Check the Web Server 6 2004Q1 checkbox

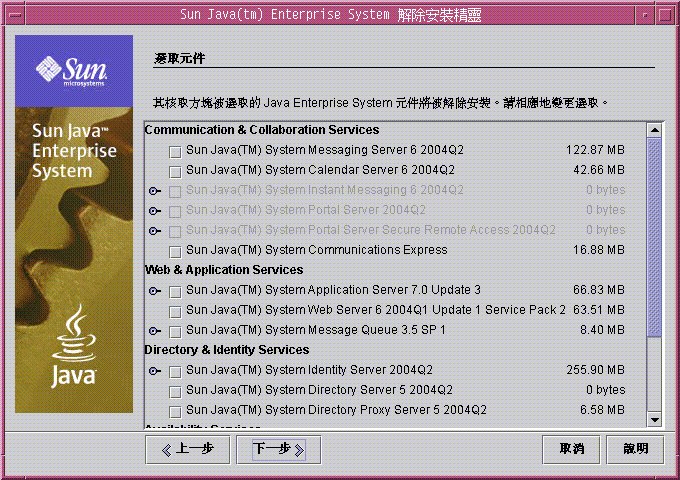[175, 312]
